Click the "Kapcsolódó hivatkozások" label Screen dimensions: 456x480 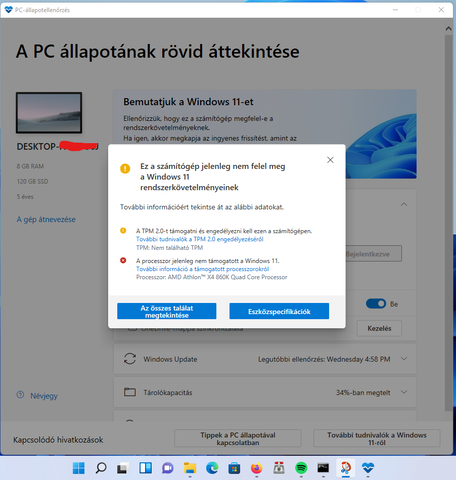(x=58, y=440)
